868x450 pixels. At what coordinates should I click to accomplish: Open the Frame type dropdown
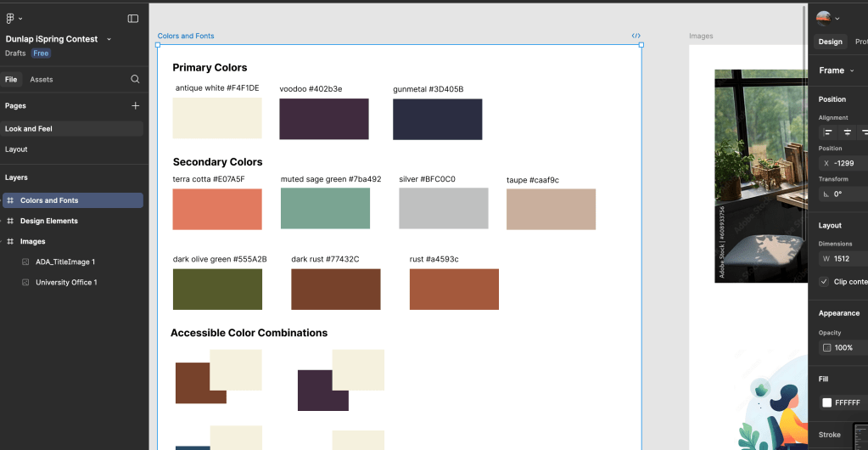[x=836, y=70]
